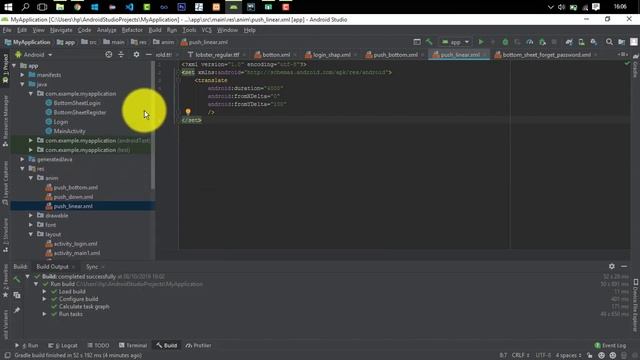
Task: Open the SDK Manager icon
Action: coord(593,42)
